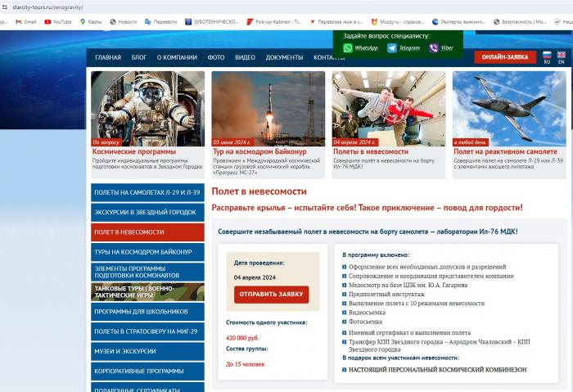
Task: Open the Pick-up-Kabinen bookmark
Action: tap(274, 22)
